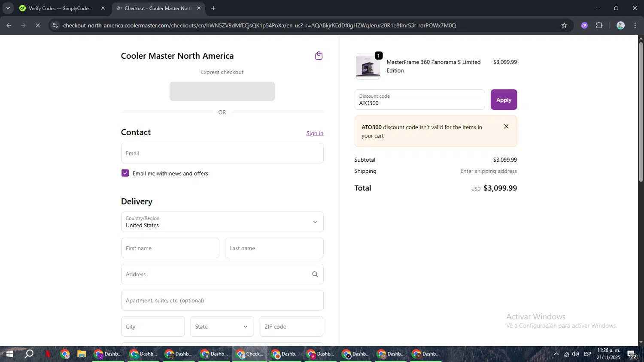644x362 pixels.
Task: Switch to the Check... Chrome taskbar window
Action: [x=251, y=354]
